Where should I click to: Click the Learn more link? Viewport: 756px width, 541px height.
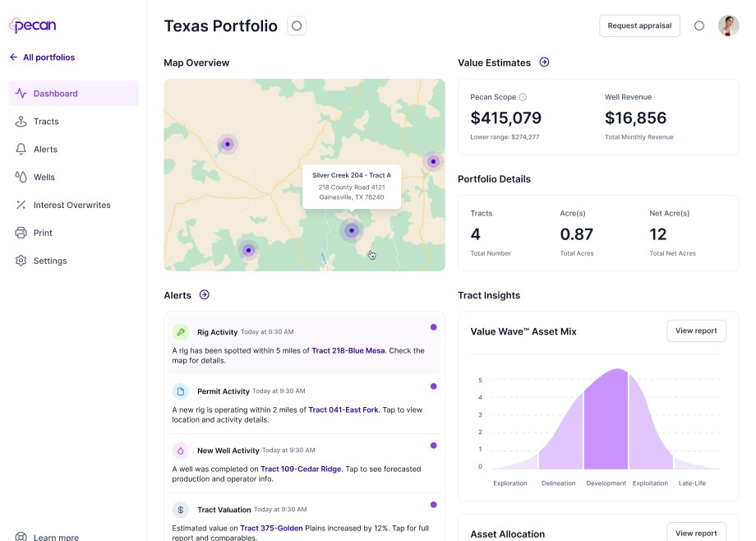47,537
